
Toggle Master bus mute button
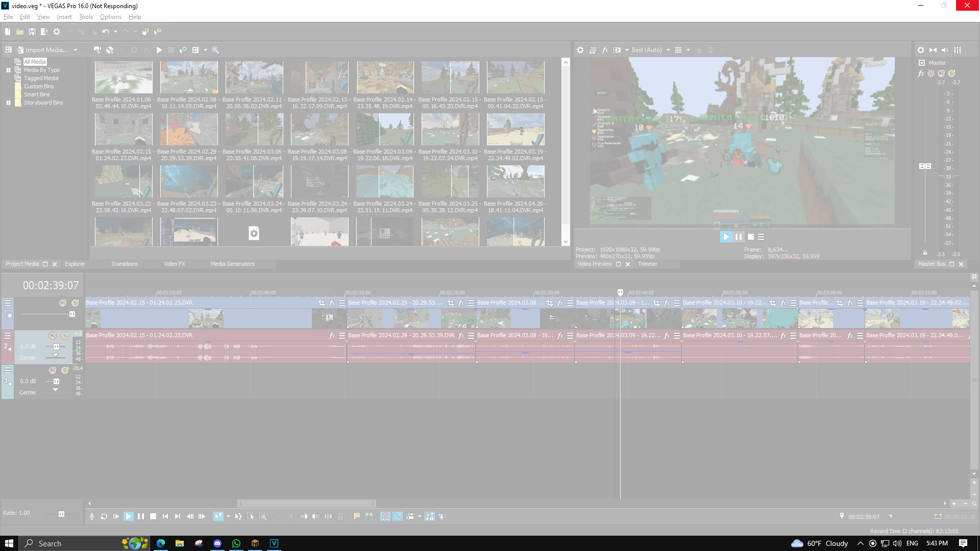[x=941, y=73]
